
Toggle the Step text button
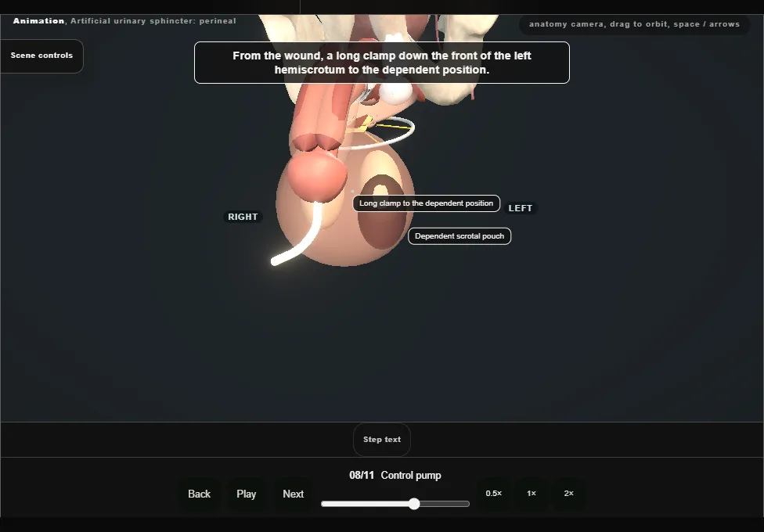coord(382,440)
